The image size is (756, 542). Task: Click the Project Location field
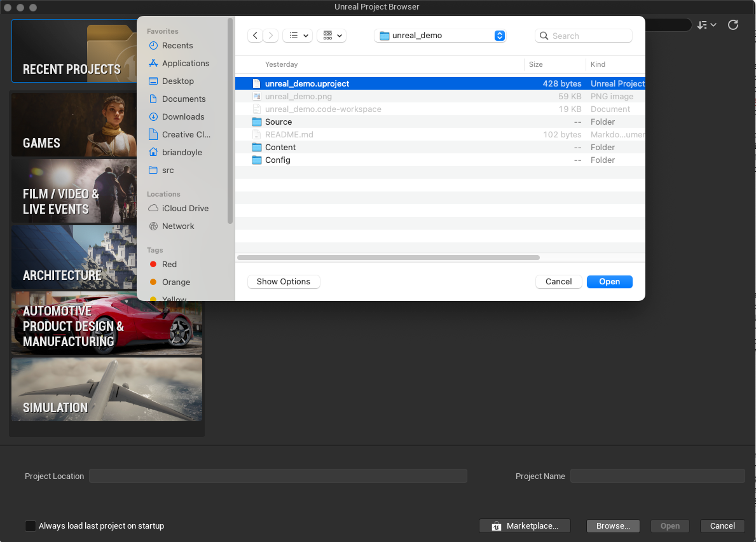(x=278, y=476)
